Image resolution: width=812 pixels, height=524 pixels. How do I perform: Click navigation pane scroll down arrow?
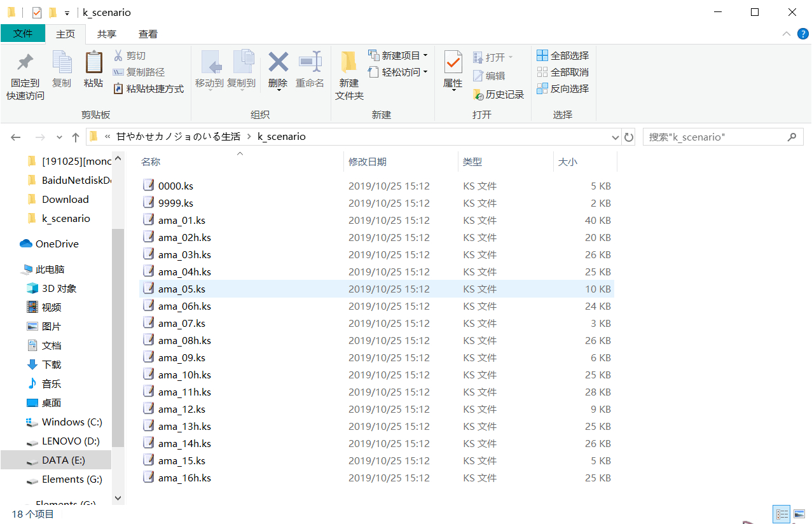tap(118, 498)
